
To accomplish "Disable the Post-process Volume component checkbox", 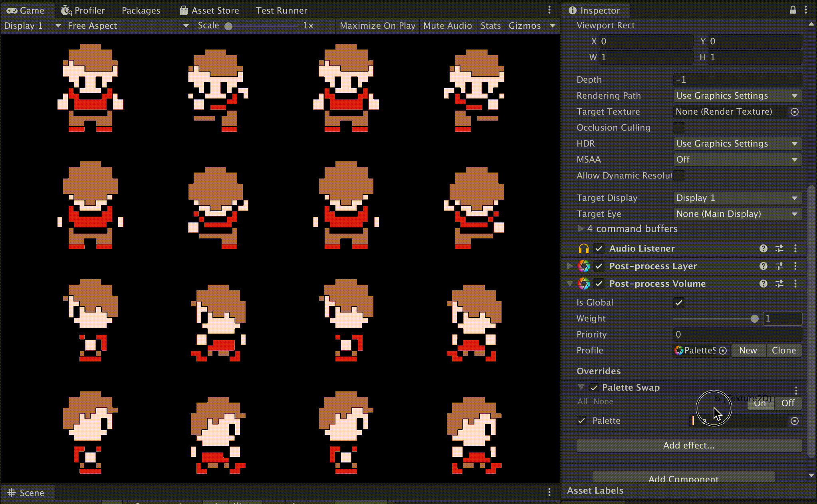I will tap(599, 284).
